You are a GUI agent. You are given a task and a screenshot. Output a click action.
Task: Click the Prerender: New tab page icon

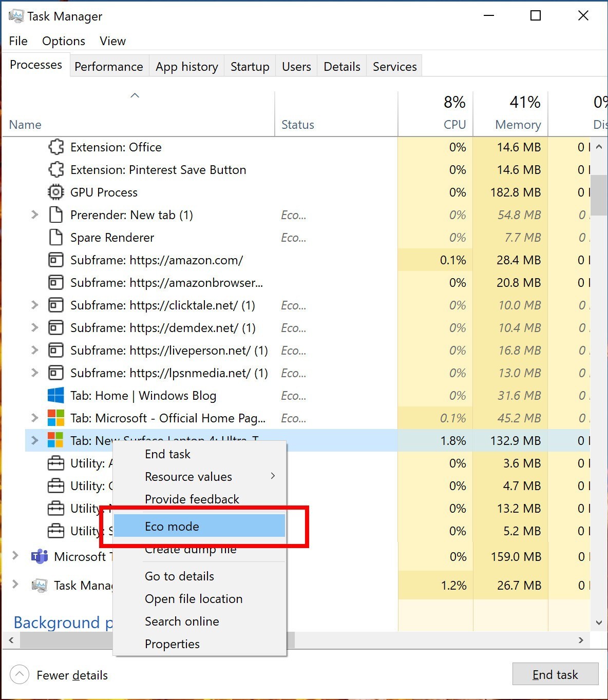[x=56, y=215]
